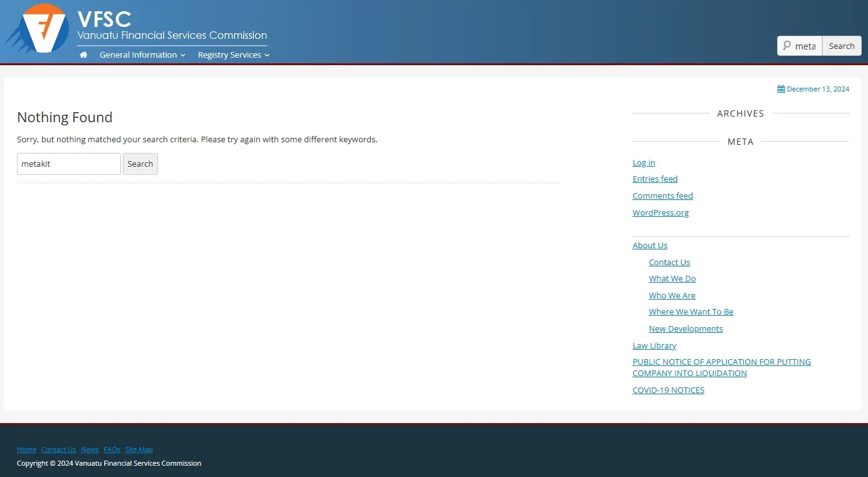Open the About Us page
The width and height of the screenshot is (868, 477).
[649, 245]
